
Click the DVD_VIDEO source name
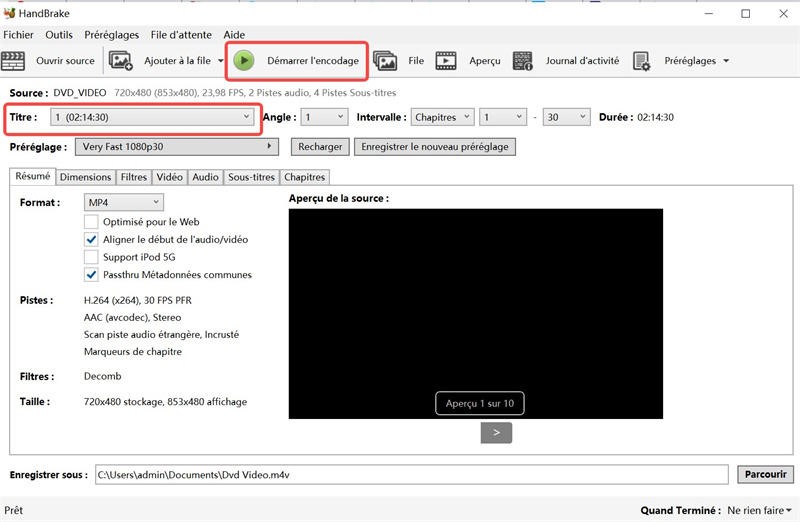tap(80, 93)
